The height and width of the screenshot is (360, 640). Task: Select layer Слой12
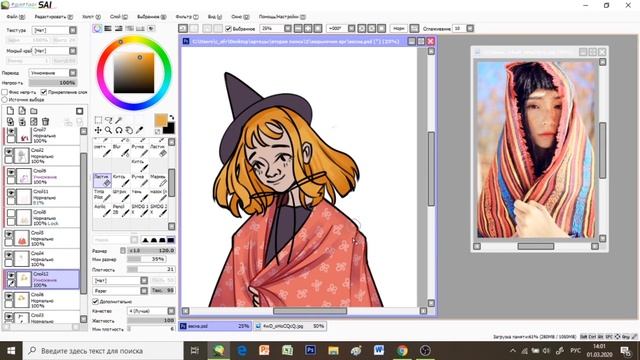[x=41, y=280]
